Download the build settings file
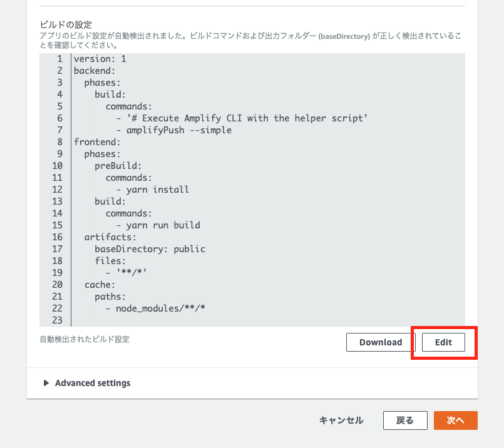Image resolution: width=504 pixels, height=448 pixels. click(x=379, y=342)
